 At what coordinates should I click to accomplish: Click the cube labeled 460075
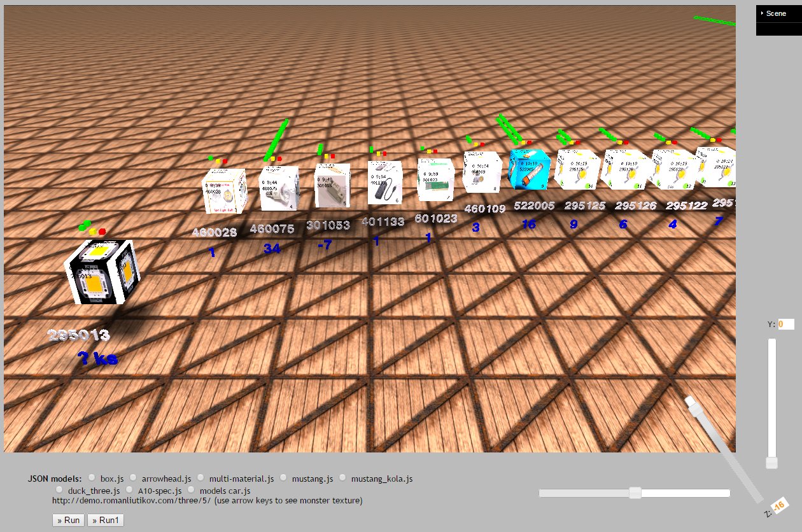click(x=279, y=186)
